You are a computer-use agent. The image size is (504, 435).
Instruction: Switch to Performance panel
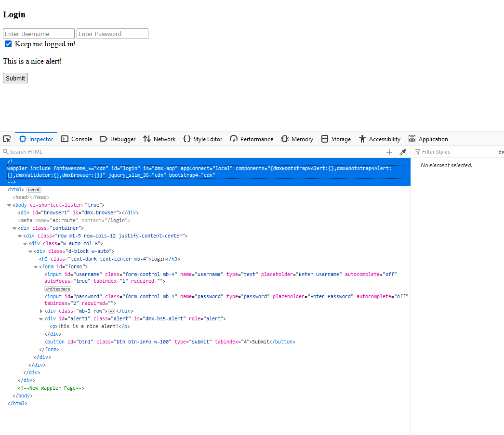[252, 139]
